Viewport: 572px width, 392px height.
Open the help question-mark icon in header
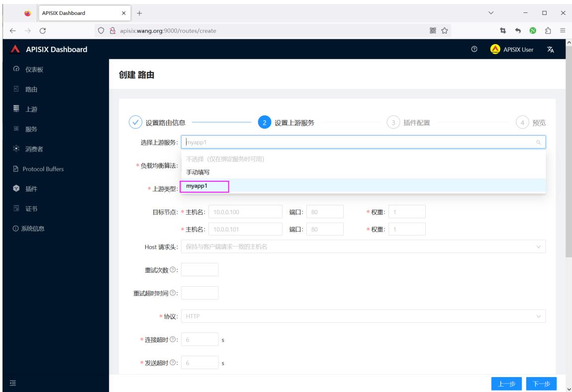(x=474, y=49)
